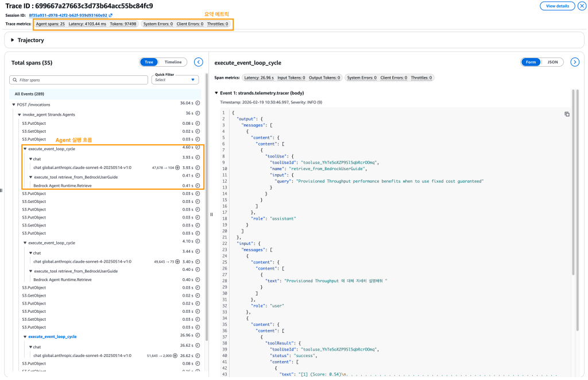The width and height of the screenshot is (588, 380).
Task: Select the All Events (289) row
Action: pos(26,94)
